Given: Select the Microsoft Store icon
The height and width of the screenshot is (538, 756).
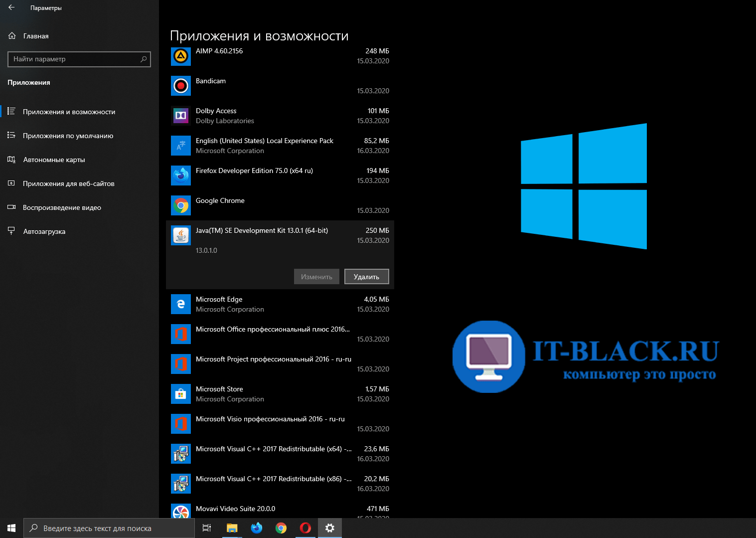Looking at the screenshot, I should [180, 393].
